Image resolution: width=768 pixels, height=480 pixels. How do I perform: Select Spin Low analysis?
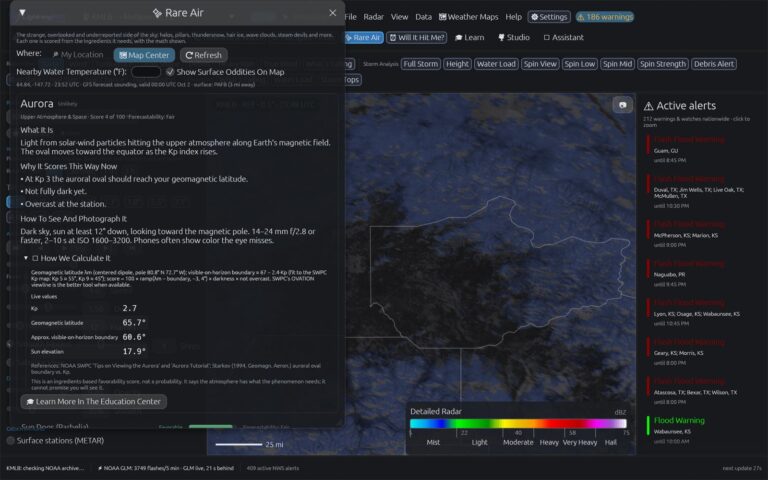(579, 64)
